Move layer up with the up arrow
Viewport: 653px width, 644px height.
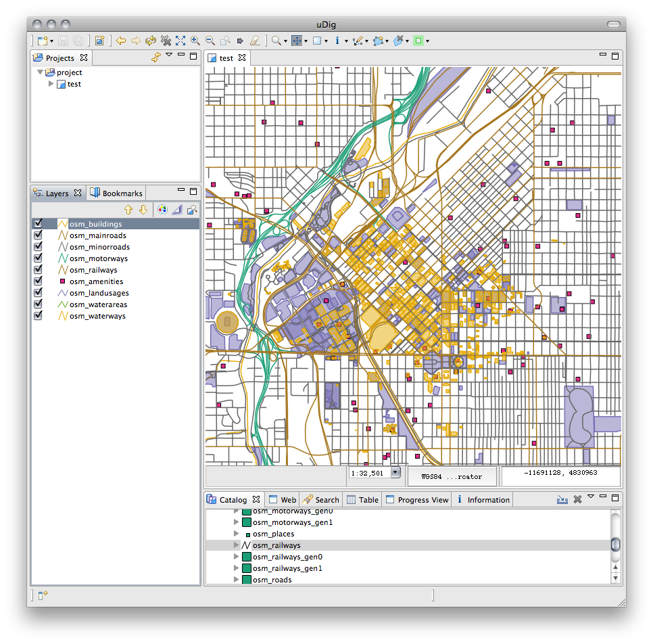click(x=128, y=210)
